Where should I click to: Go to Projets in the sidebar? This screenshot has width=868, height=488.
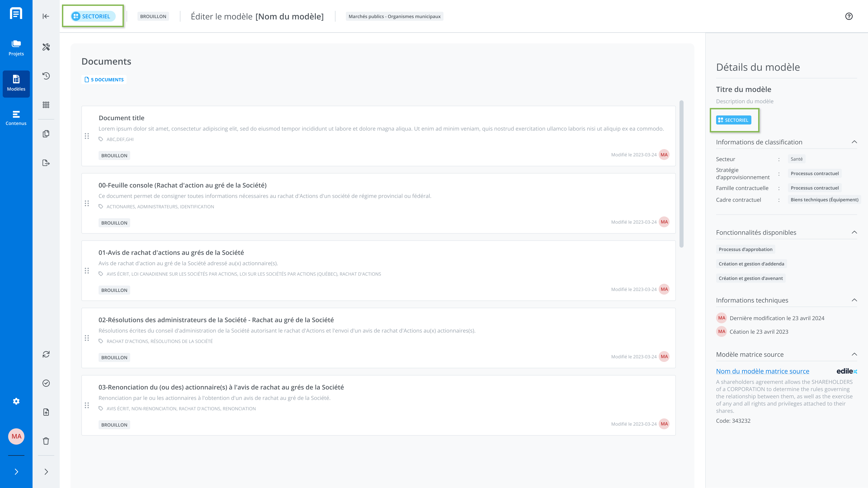(x=16, y=48)
